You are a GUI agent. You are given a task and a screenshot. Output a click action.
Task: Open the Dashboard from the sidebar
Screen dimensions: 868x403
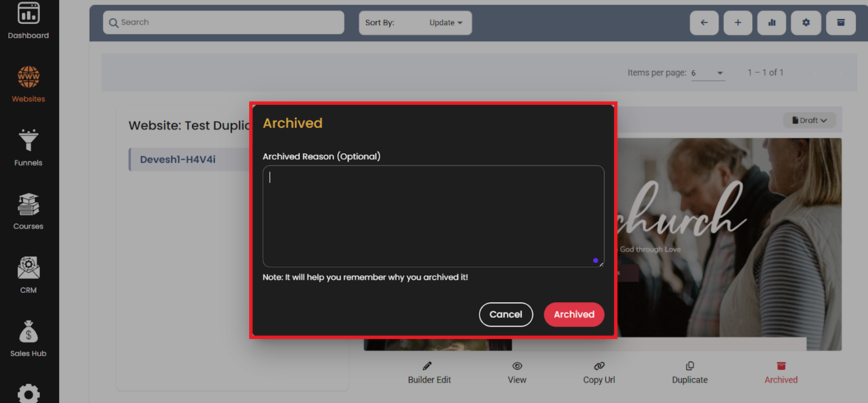pos(29,19)
